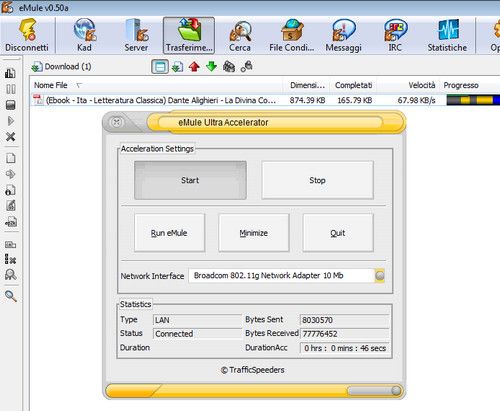Viewport: 500px width, 411px height.
Task: Click the PDF file icon of download row
Action: pos(38,100)
